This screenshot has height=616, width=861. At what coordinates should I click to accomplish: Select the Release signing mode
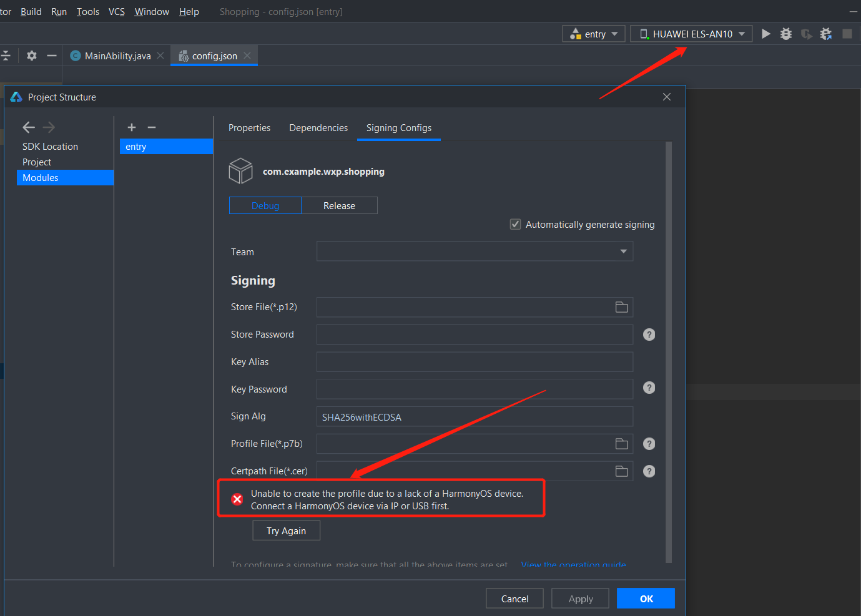(x=339, y=205)
